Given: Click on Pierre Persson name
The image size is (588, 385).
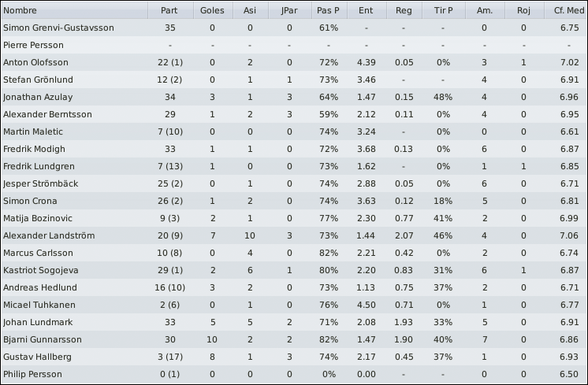Looking at the screenshot, I should pos(33,46).
